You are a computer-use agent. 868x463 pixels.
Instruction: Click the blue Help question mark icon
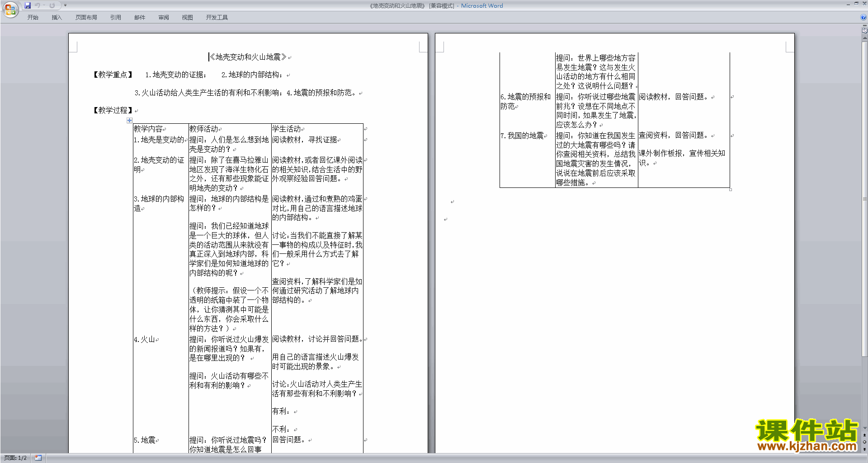863,17
